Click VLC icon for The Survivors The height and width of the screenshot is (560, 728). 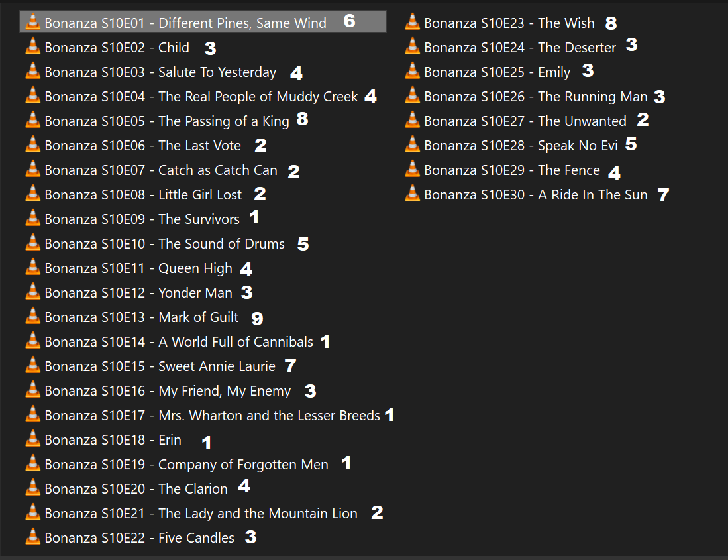pos(32,218)
